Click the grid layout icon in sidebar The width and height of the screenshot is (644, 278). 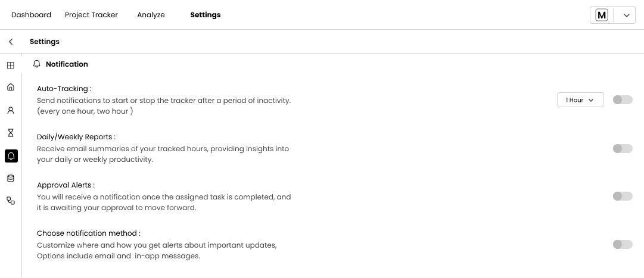coord(11,65)
